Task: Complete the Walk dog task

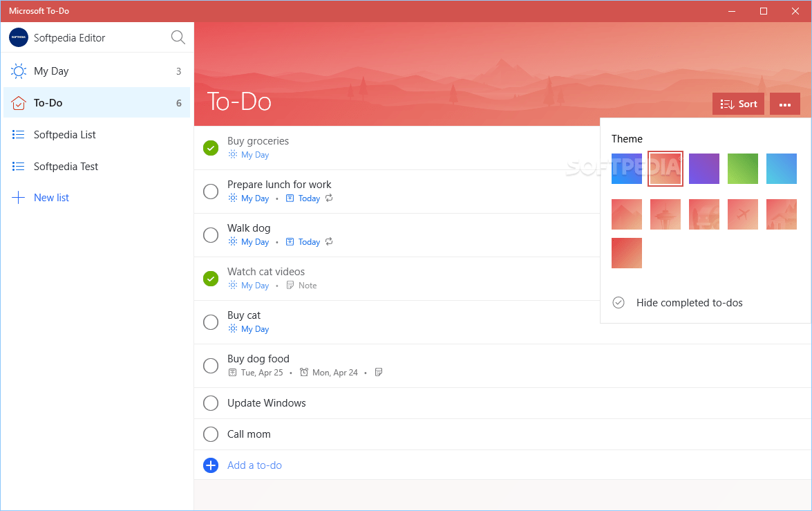Action: (211, 235)
